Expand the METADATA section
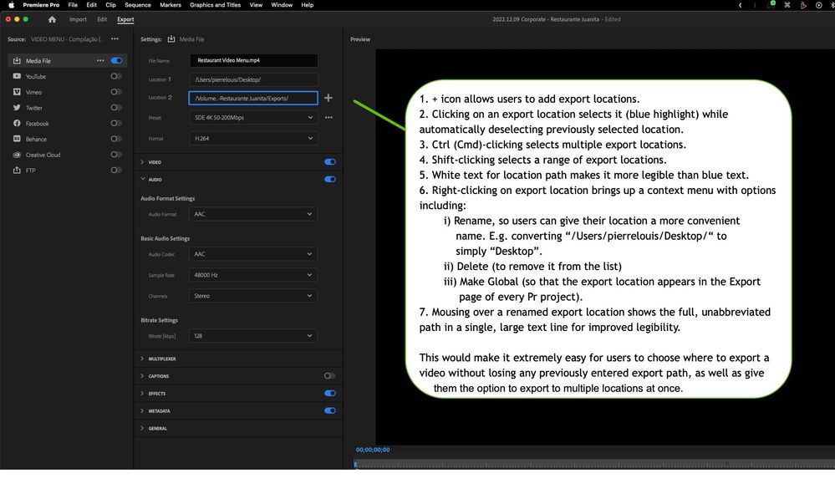 click(x=142, y=410)
